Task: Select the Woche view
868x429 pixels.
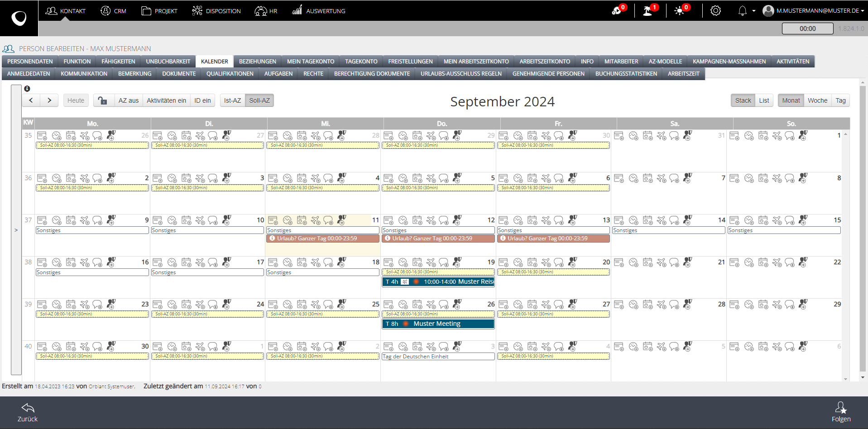Action: [x=817, y=100]
